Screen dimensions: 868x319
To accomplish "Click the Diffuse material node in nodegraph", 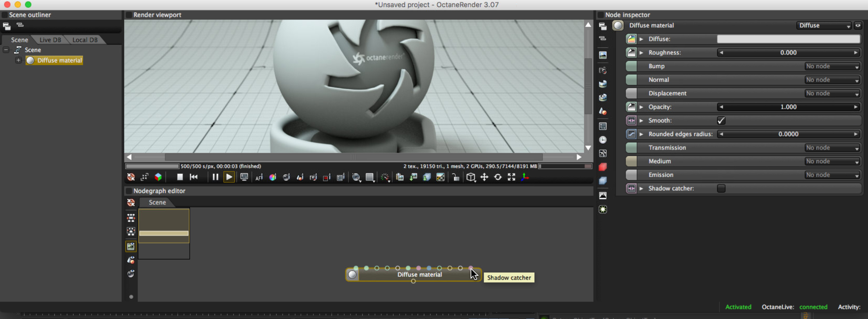I will click(413, 275).
